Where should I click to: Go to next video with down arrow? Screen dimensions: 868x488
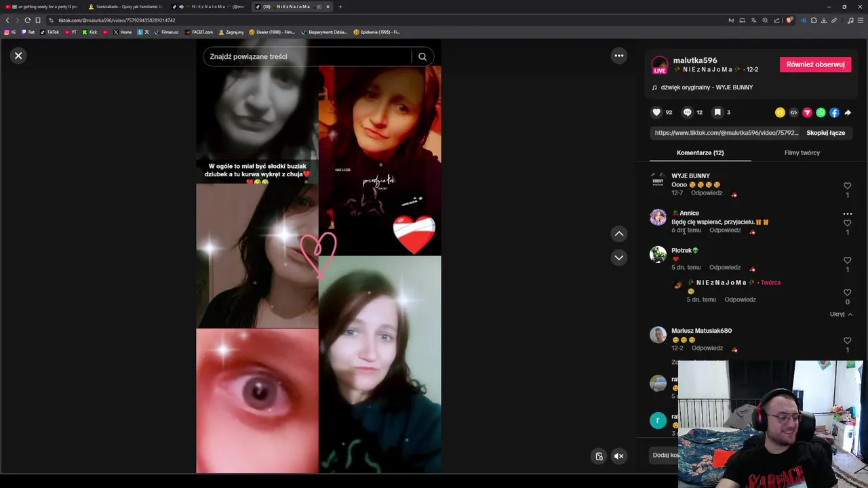pos(618,258)
